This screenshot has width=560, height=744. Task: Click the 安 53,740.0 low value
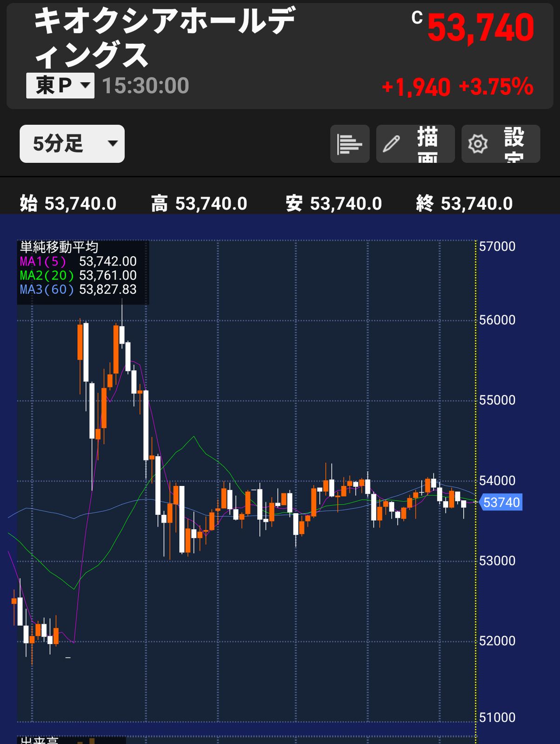pos(334,204)
